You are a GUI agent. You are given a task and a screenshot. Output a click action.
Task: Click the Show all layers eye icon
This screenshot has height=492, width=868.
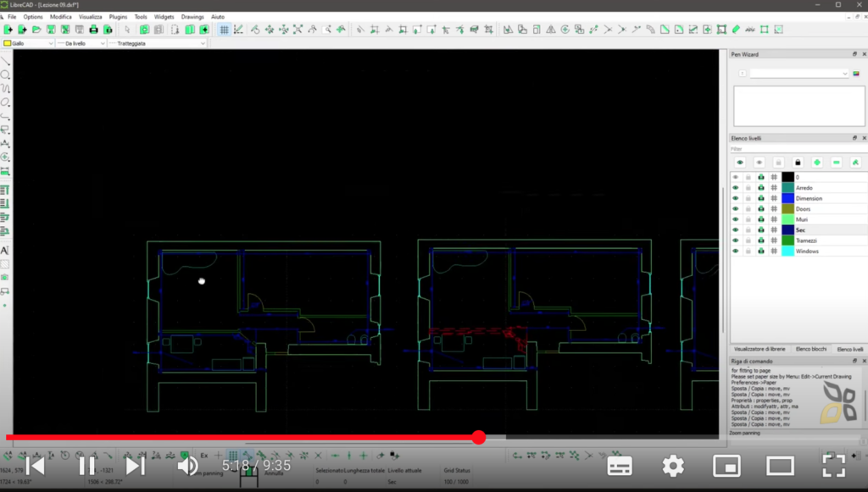tap(740, 163)
